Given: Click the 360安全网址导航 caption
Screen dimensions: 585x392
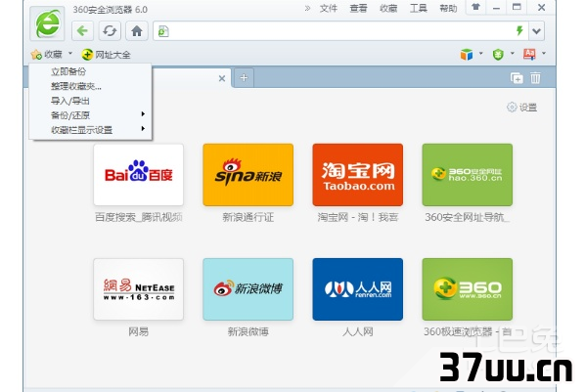Looking at the screenshot, I should (467, 217).
